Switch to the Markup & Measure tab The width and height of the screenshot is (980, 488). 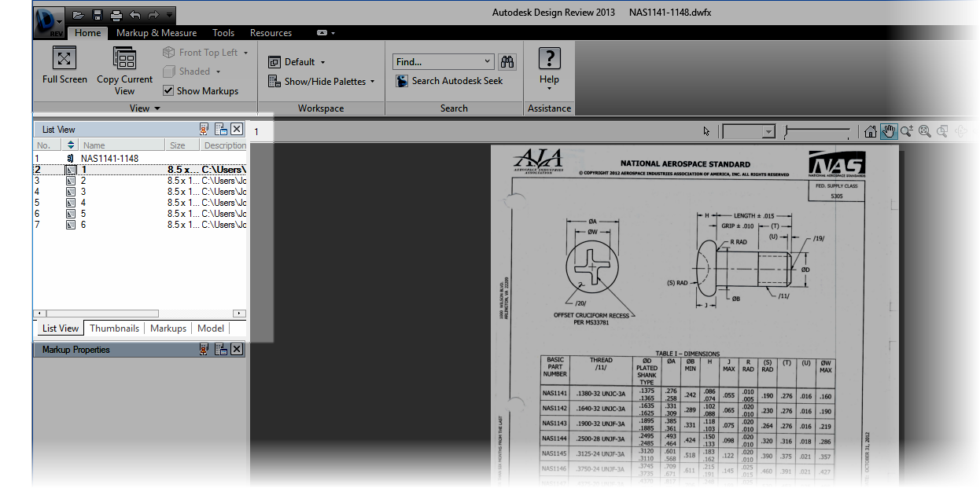(x=156, y=33)
